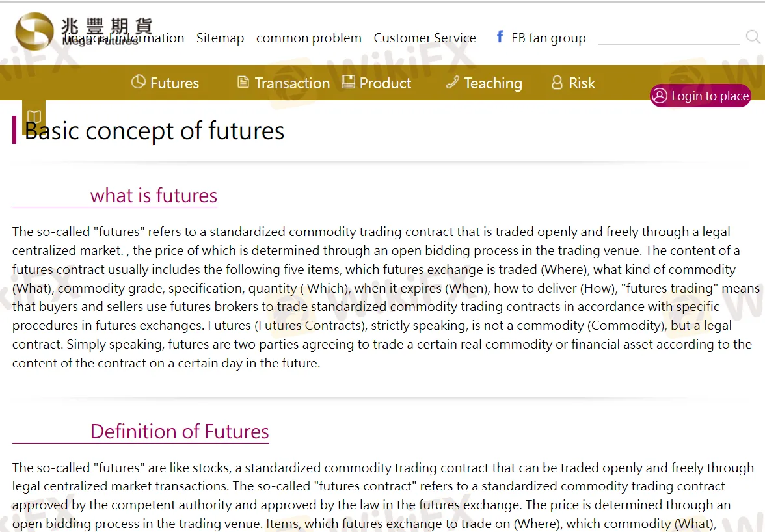765x532 pixels.
Task: Click the person icon beside Risk
Action: pyautogui.click(x=556, y=83)
